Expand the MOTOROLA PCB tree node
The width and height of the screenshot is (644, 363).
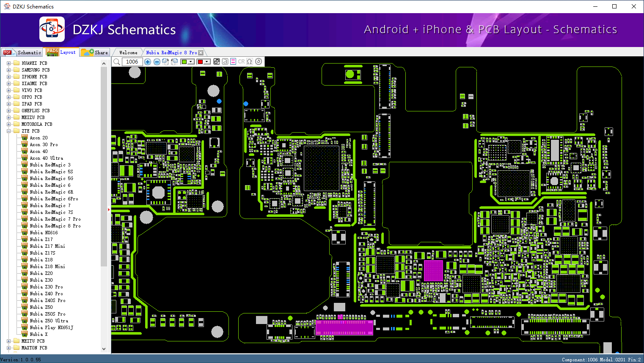pos(8,124)
